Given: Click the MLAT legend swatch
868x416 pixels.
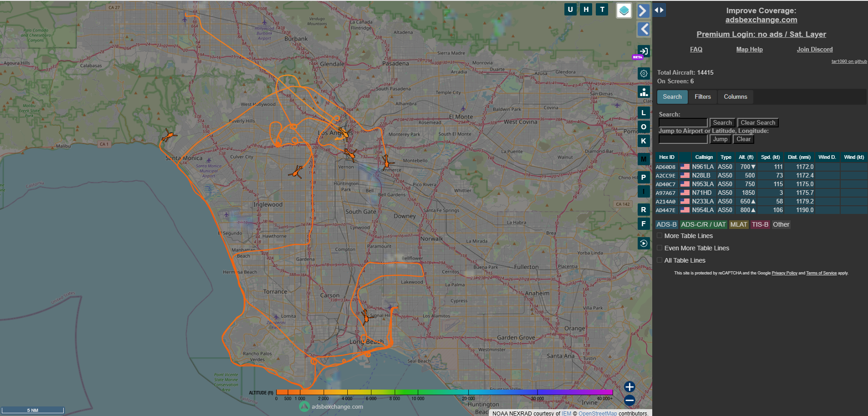Looking at the screenshot, I should [x=738, y=225].
